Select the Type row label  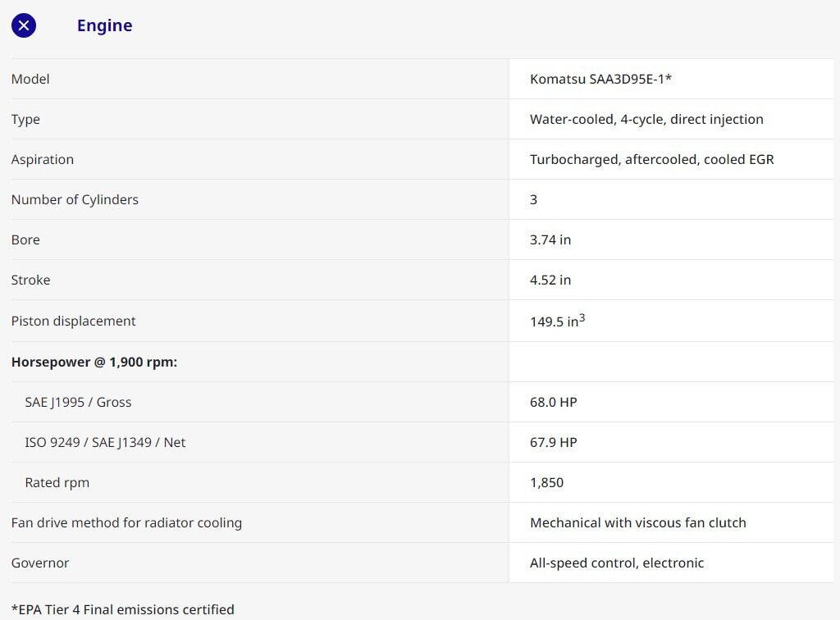(x=25, y=119)
